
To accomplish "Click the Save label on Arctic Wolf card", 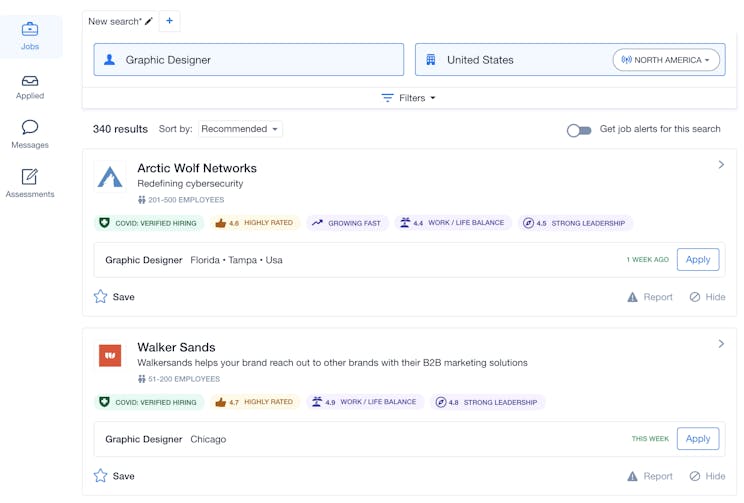I will coord(123,297).
